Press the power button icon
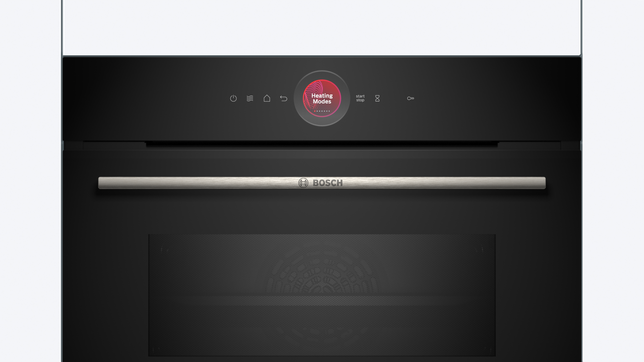 [x=233, y=98]
